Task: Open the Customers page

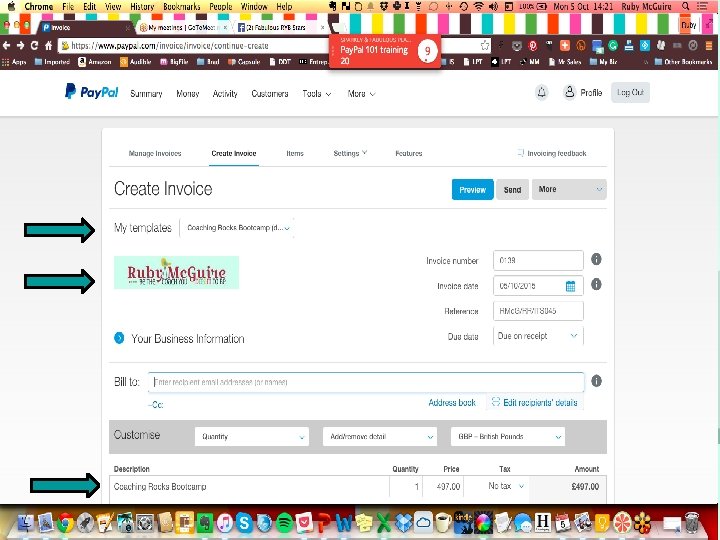Action: pos(270,94)
